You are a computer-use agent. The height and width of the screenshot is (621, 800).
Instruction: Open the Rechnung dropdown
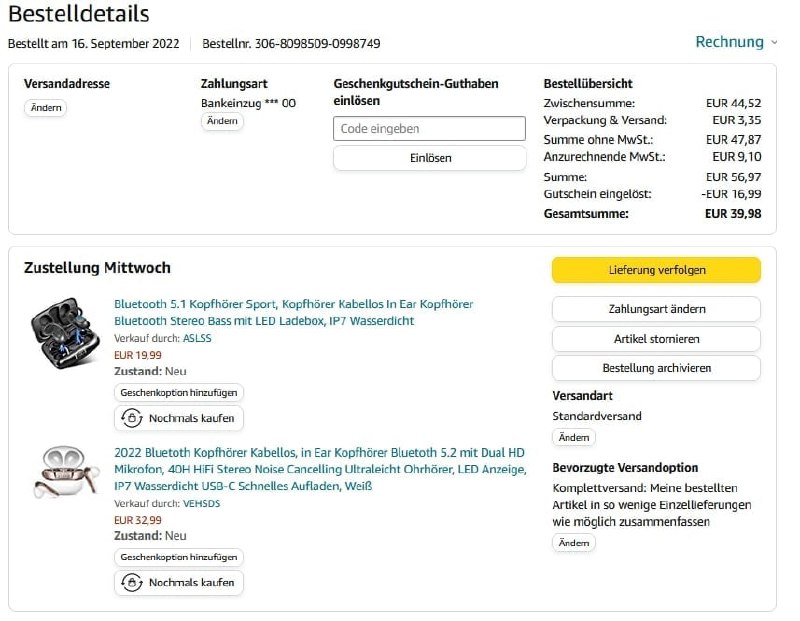[736, 42]
